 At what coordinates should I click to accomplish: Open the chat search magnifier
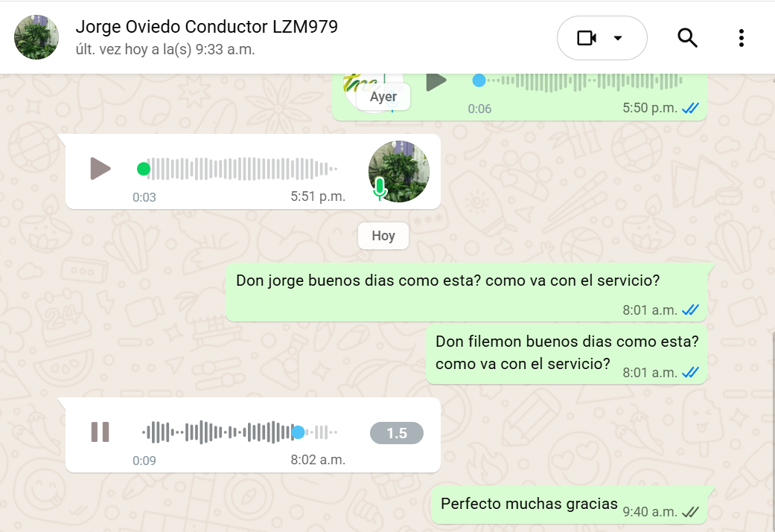687,37
